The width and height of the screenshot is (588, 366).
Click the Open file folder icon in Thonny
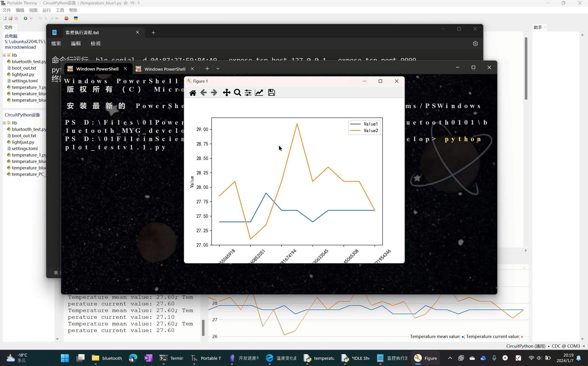(x=10, y=18)
